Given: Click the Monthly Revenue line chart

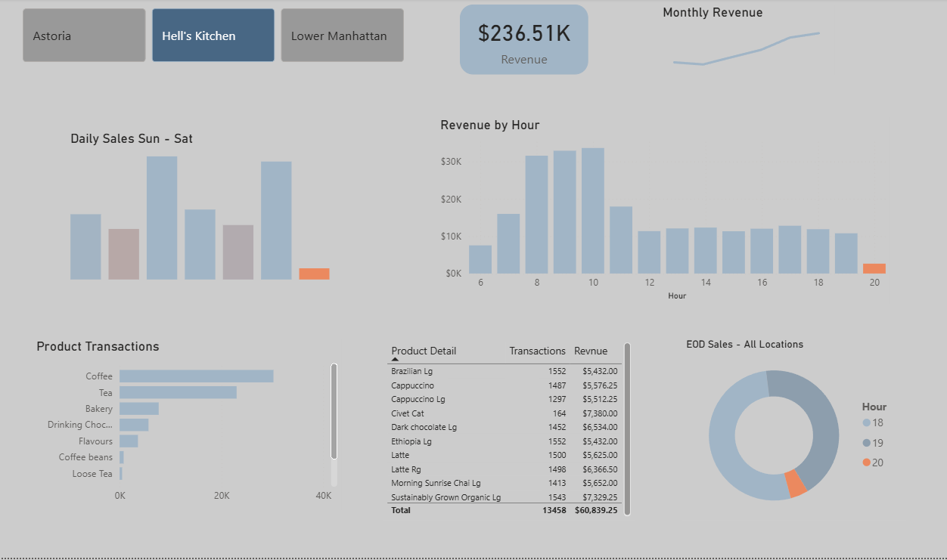Looking at the screenshot, I should (x=746, y=49).
